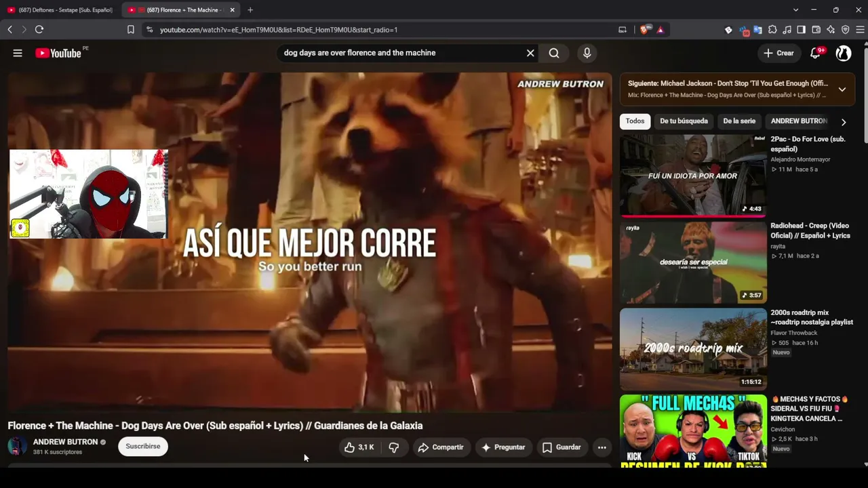Open the 2Pac Do For Love thumbnail
Image resolution: width=868 pixels, height=488 pixels.
click(x=693, y=176)
